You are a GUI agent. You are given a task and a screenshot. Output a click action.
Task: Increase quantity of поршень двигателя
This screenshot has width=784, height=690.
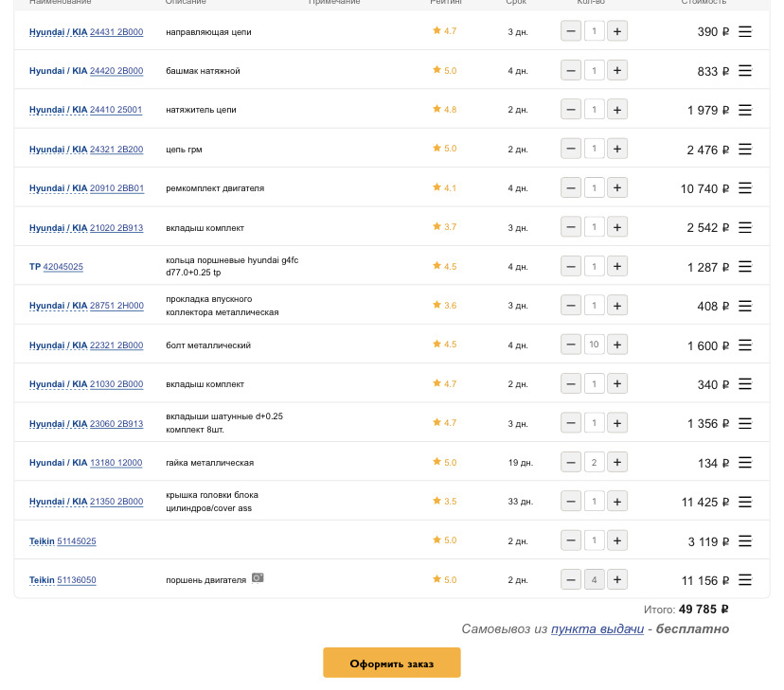[x=617, y=580]
